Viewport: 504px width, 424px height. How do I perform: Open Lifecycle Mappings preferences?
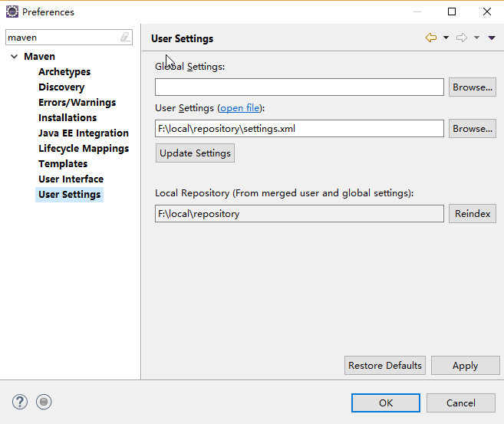coord(84,149)
